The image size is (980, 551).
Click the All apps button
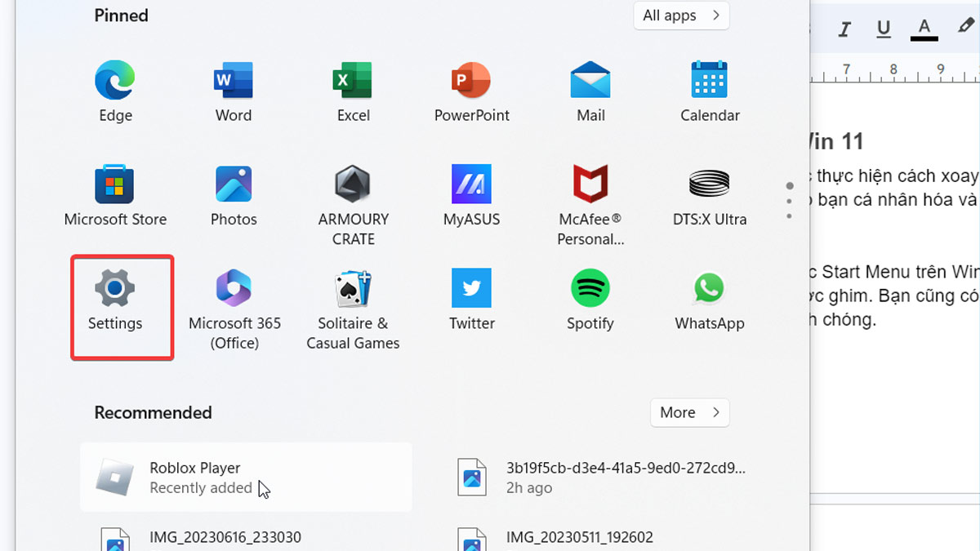tap(681, 16)
